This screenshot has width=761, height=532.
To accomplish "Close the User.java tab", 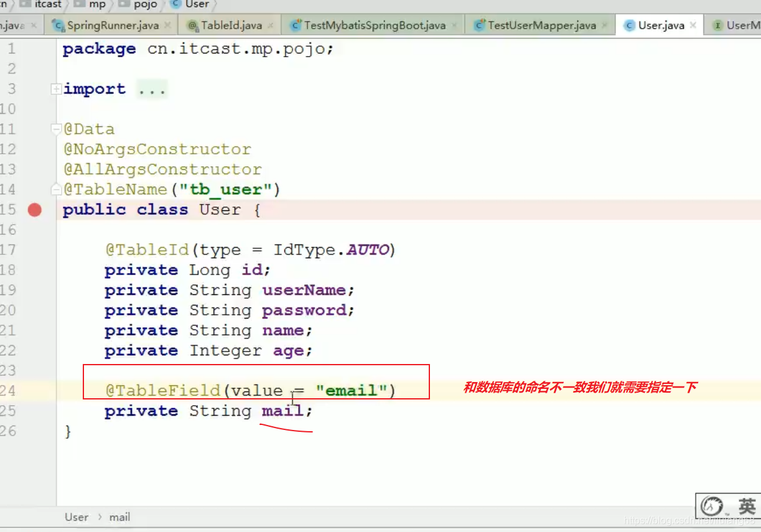I will point(693,26).
